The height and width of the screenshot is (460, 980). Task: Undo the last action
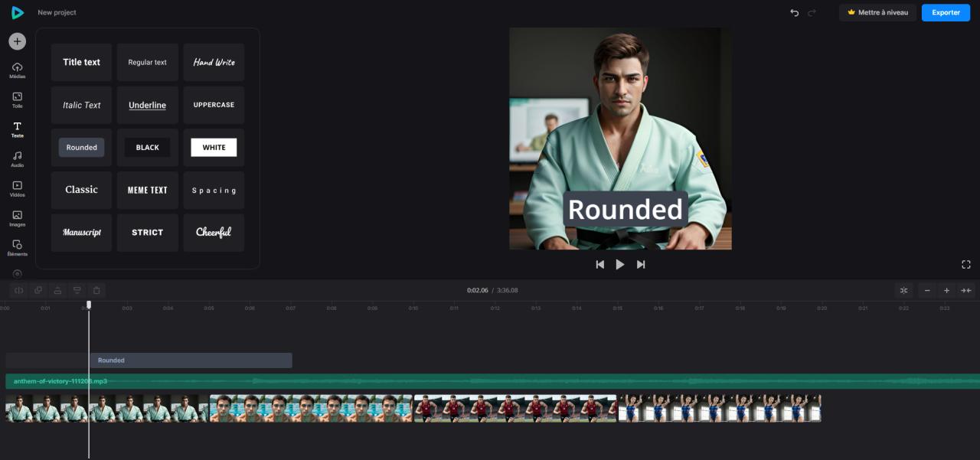point(794,12)
